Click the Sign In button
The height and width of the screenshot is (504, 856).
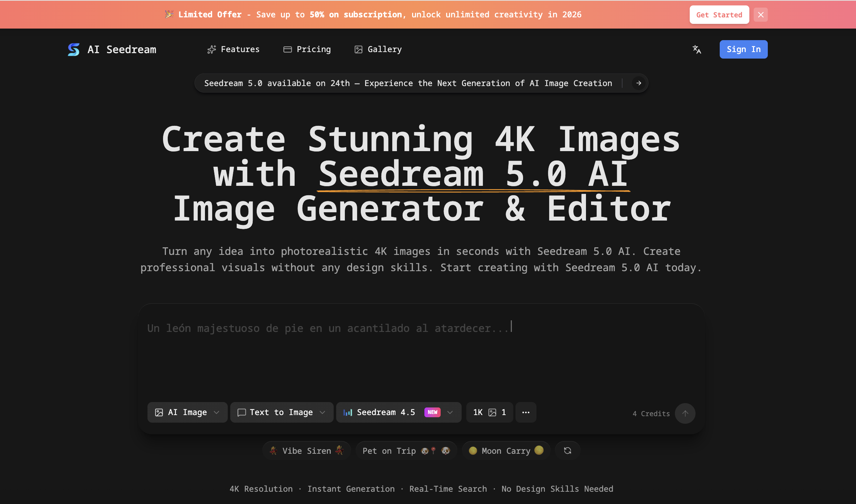point(743,50)
